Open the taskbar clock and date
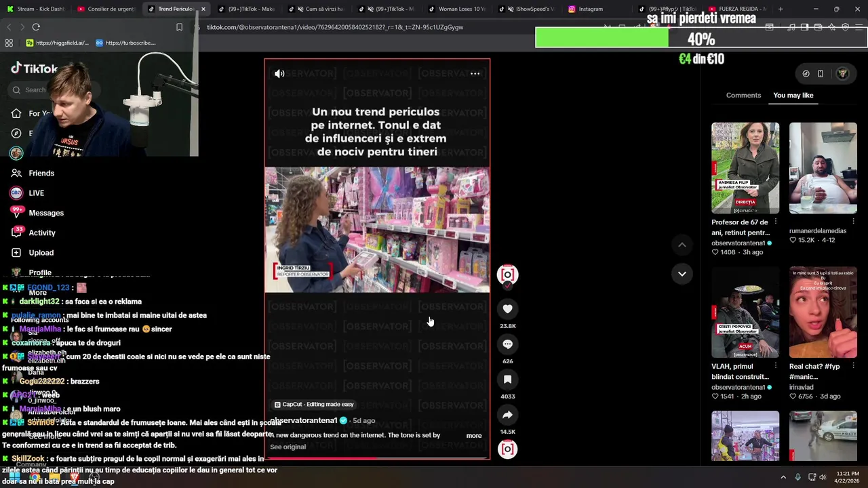The width and height of the screenshot is (868, 488). tap(848, 477)
